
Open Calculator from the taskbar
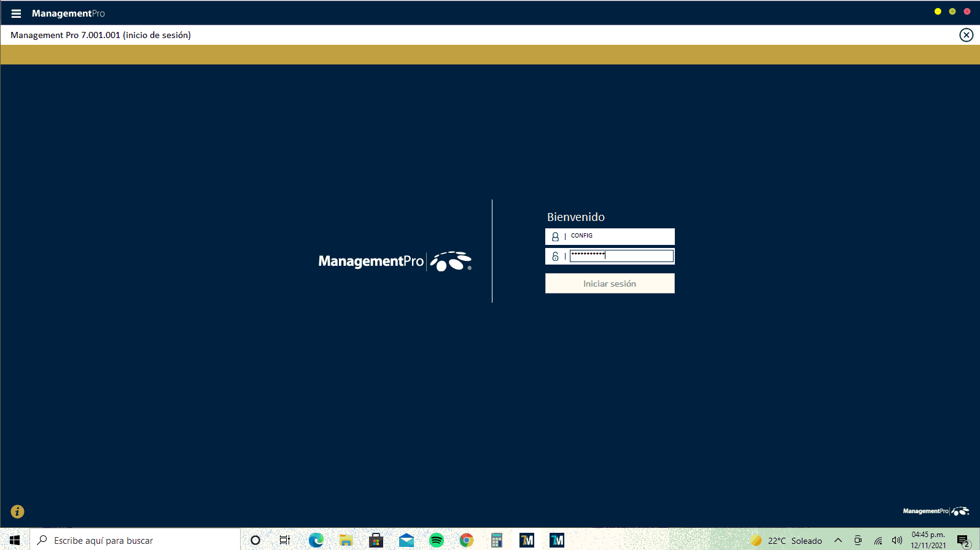click(x=497, y=540)
